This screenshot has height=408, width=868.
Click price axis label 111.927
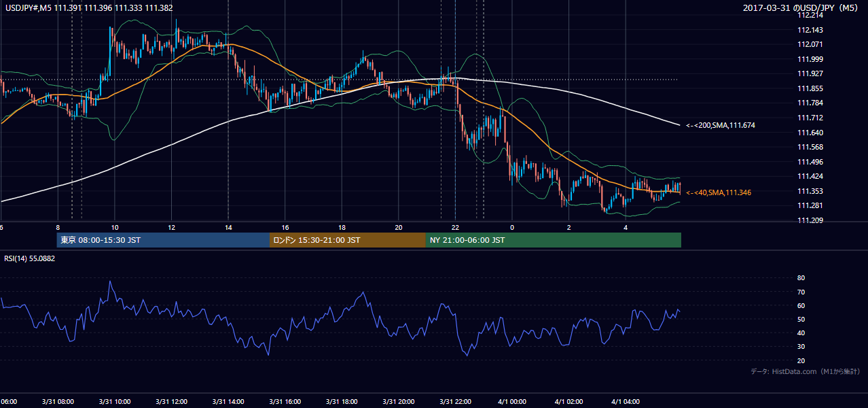click(x=810, y=73)
